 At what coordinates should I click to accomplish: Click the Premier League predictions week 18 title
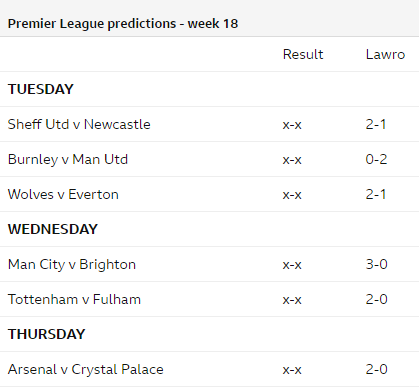pyautogui.click(x=123, y=24)
